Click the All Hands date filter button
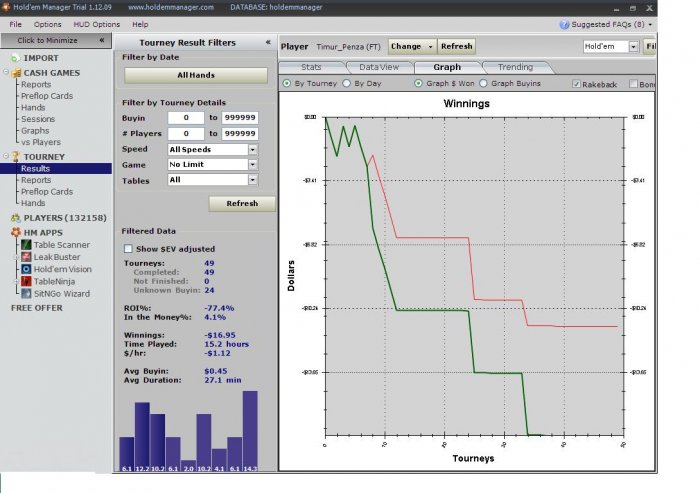This screenshot has height=493, width=700. pyautogui.click(x=195, y=75)
